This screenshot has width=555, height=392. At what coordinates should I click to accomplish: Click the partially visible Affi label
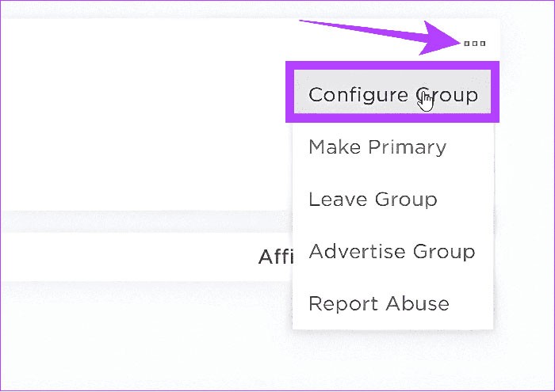click(274, 257)
